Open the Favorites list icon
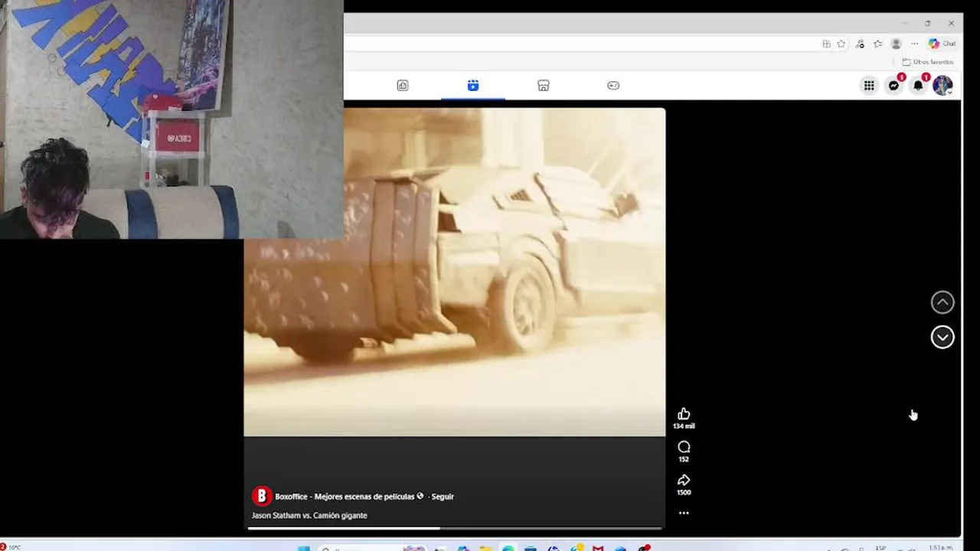The height and width of the screenshot is (551, 980). point(877,44)
